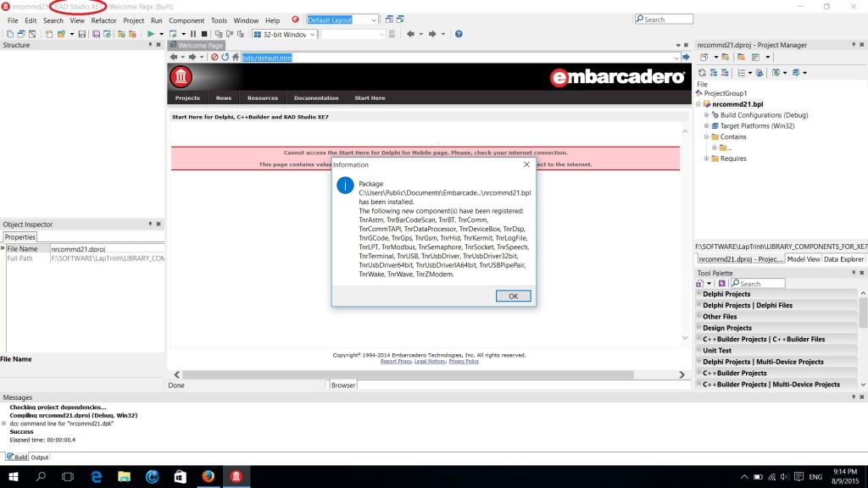
Task: Pin the Structure panel
Action: pos(150,45)
